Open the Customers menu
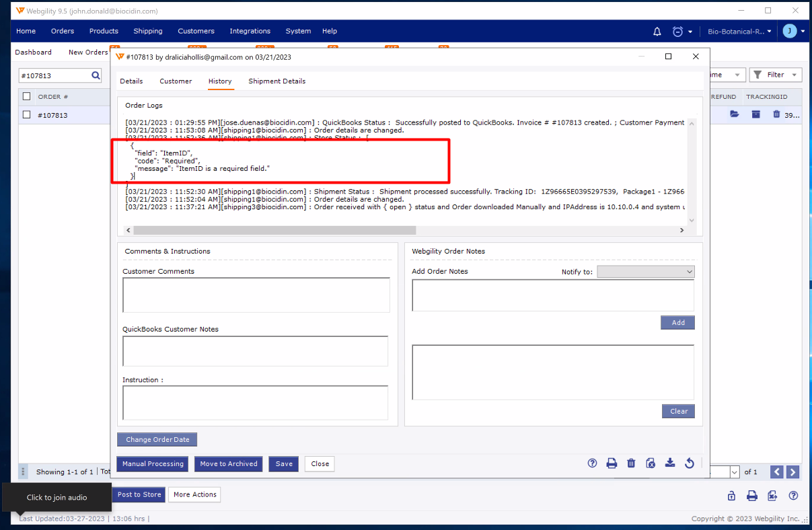 [196, 31]
